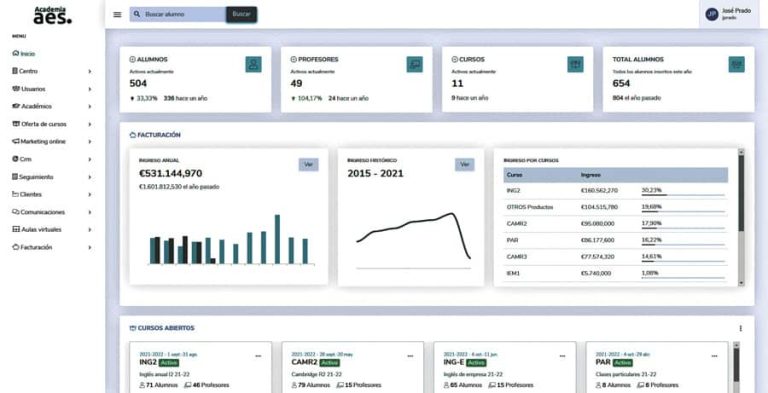Screen dimensions: 768x393
Task: Click the Alumnos card person icon
Action: point(253,64)
